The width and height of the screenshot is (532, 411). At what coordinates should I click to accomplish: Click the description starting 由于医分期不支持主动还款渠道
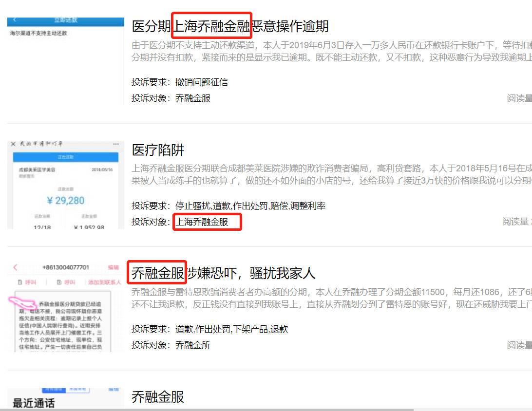tap(332, 51)
